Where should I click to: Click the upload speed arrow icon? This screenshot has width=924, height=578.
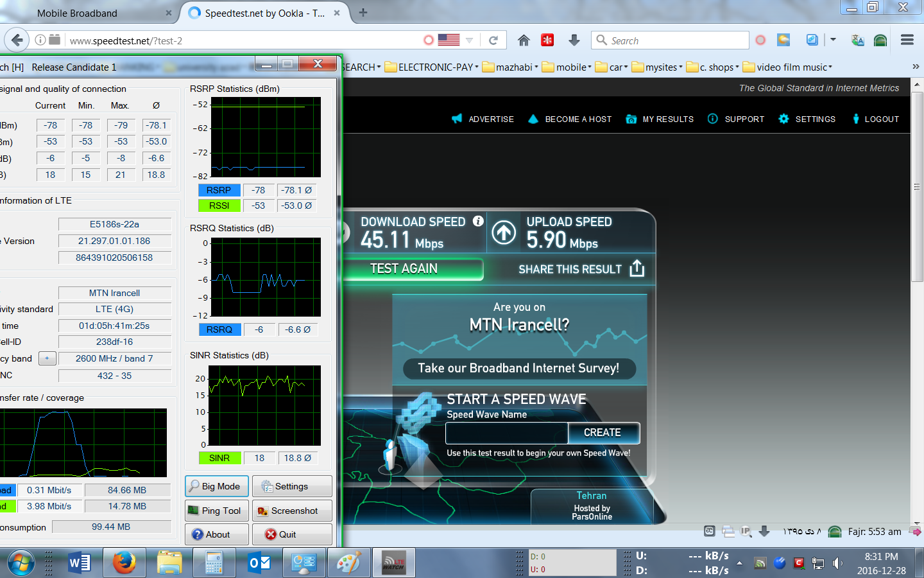coord(504,232)
